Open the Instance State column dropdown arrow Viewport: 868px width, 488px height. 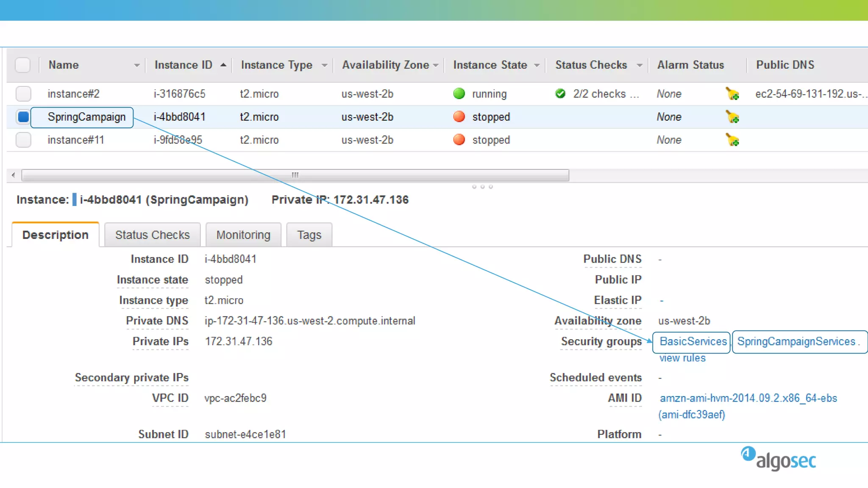537,65
